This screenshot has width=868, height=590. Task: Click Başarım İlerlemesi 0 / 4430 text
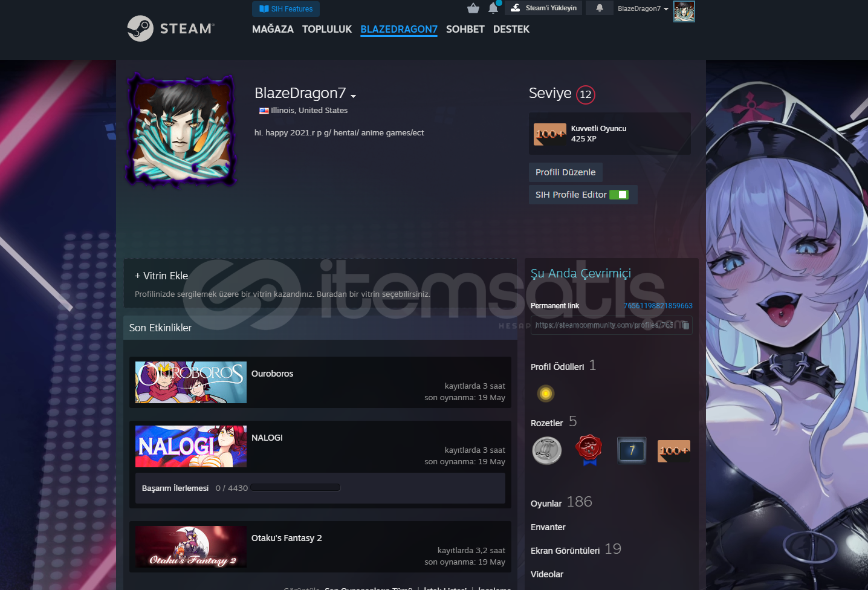click(195, 488)
